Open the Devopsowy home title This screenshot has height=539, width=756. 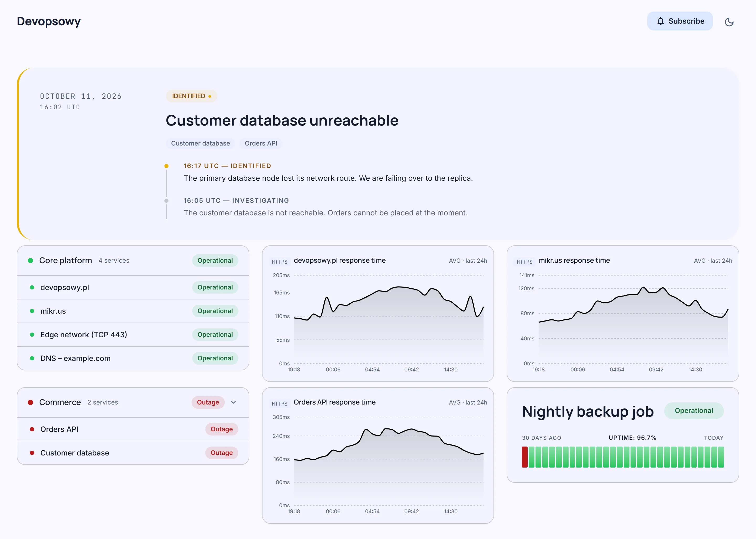49,21
